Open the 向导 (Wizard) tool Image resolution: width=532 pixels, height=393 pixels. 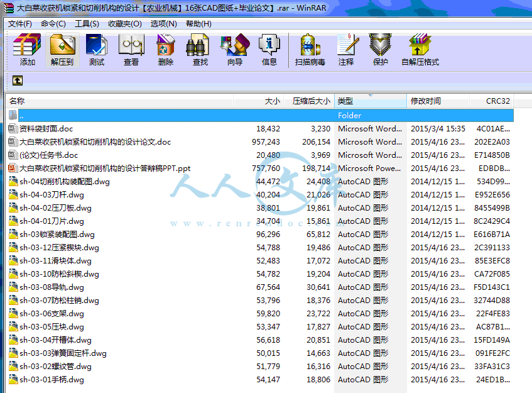pyautogui.click(x=235, y=50)
